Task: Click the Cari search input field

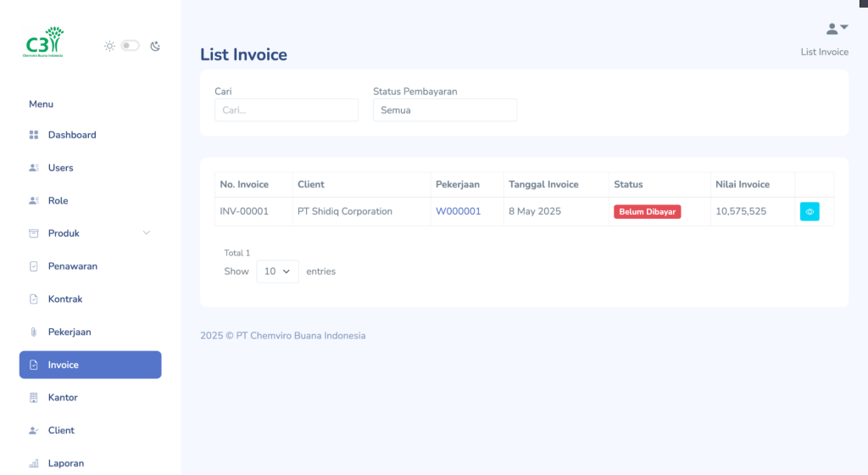Action: pyautogui.click(x=287, y=110)
